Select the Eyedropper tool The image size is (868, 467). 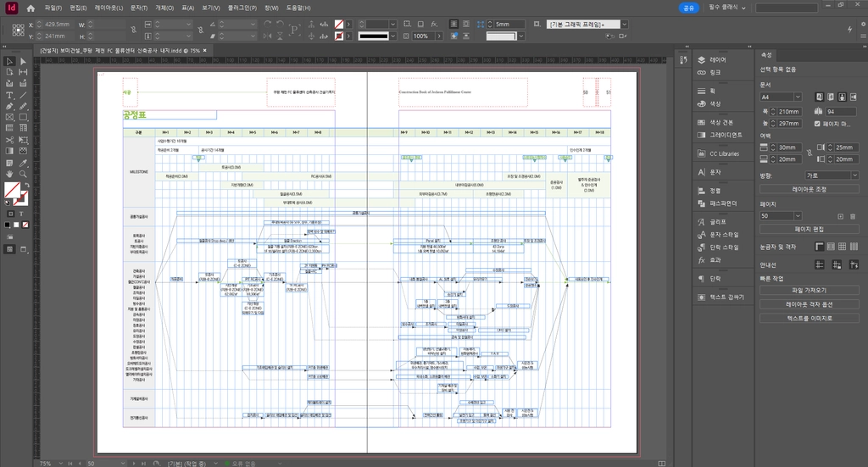click(23, 164)
